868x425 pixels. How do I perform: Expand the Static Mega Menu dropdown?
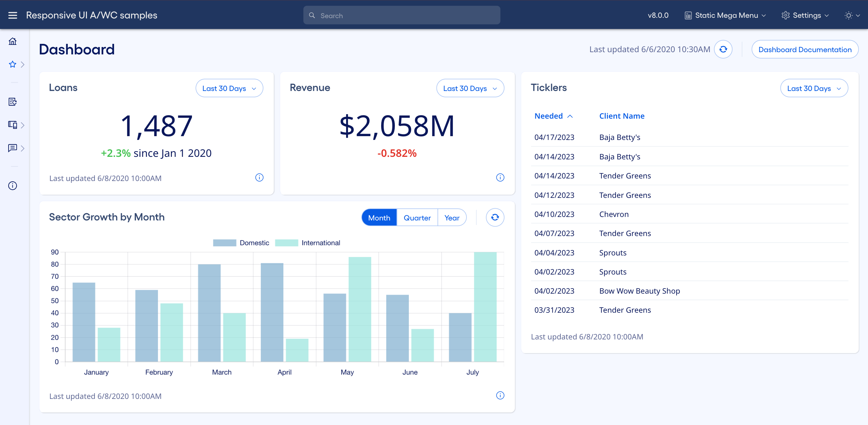pos(725,15)
